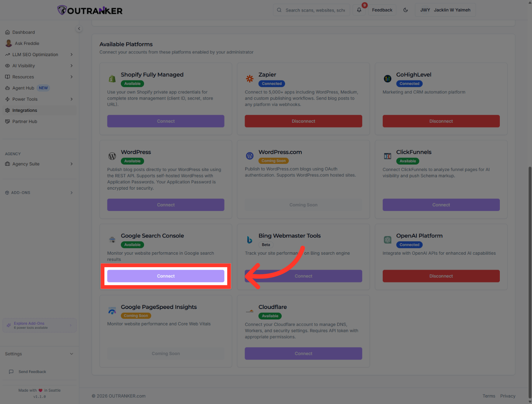Screen dimensions: 532x404
Task: Expand the Resources submenu chevron
Action: [x=71, y=77]
